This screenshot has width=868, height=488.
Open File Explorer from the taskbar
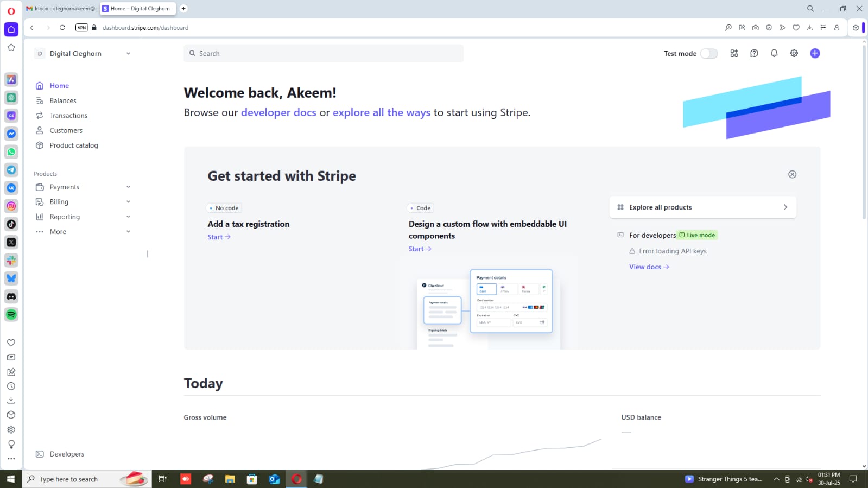pos(230,479)
